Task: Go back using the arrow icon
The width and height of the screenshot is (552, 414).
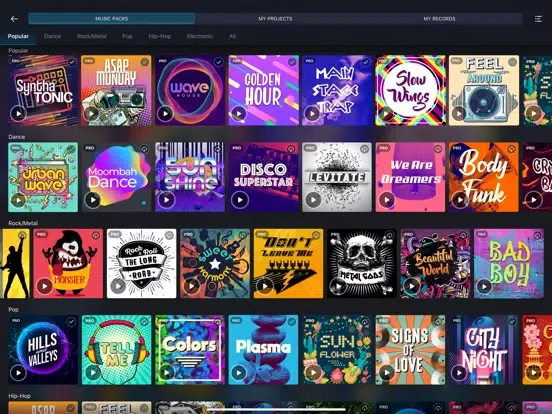Action: coord(14,19)
